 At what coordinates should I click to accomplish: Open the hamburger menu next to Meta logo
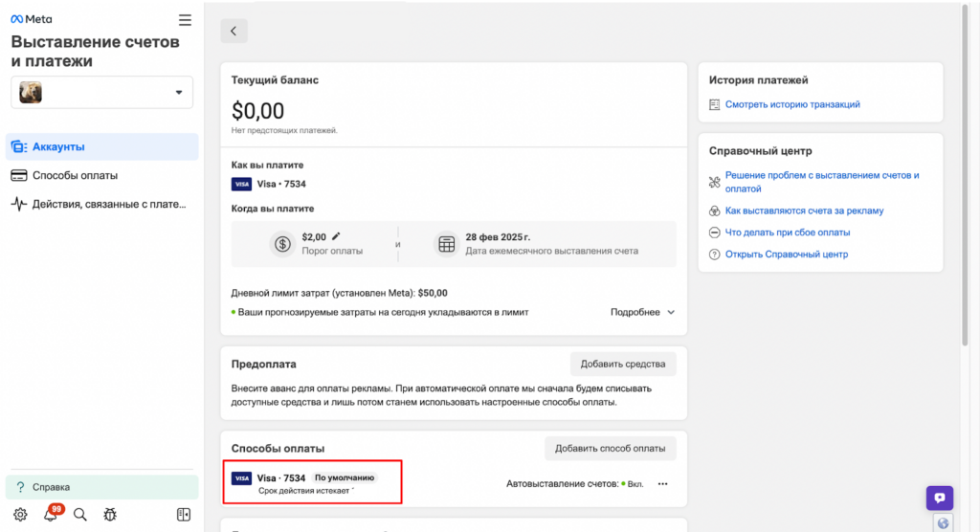[185, 20]
